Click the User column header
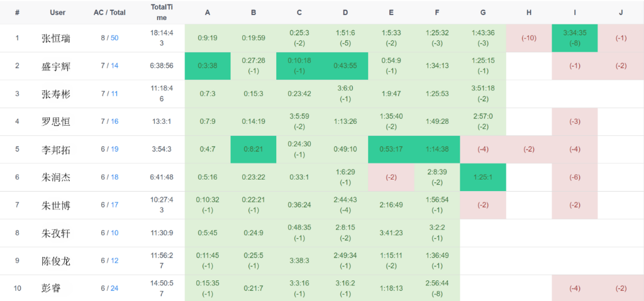644x301 pixels. (57, 12)
